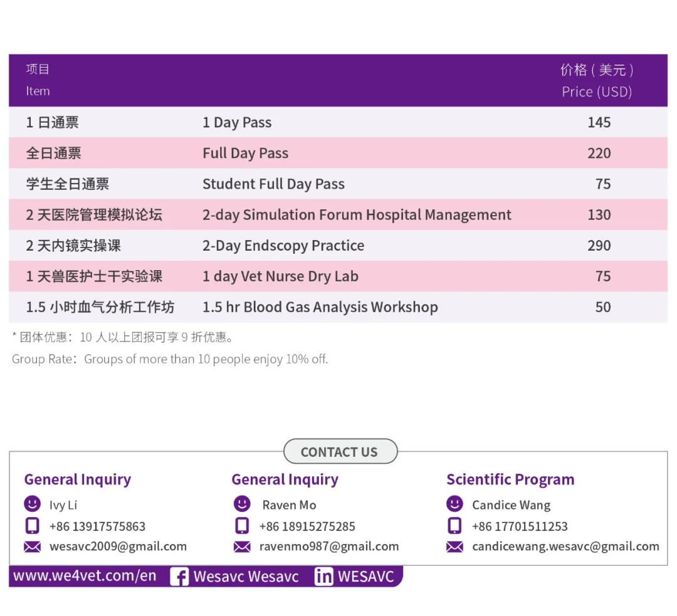The height and width of the screenshot is (616, 677).
Task: Select the 2-Day Endscopy Practice row
Action: pyautogui.click(x=283, y=246)
